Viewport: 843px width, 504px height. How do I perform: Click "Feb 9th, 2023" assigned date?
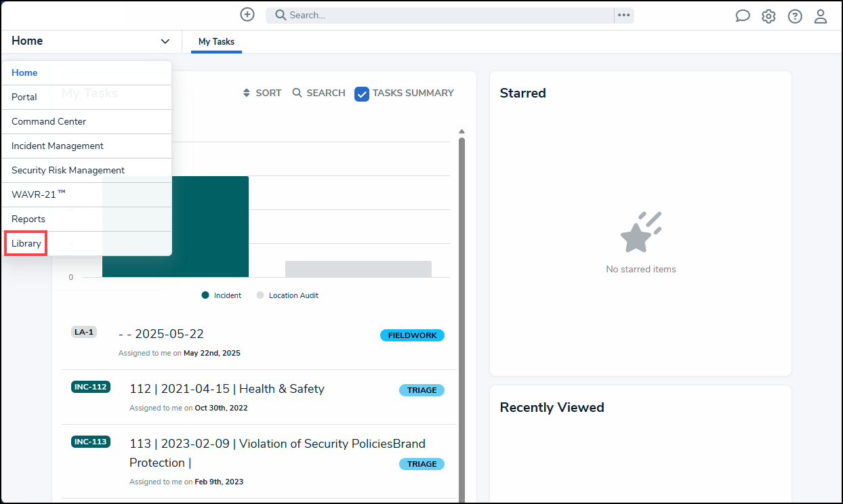[x=219, y=482]
